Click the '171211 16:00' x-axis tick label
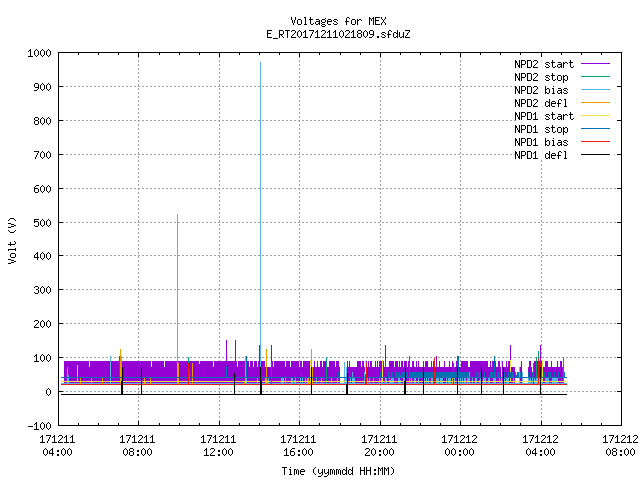 [x=298, y=445]
